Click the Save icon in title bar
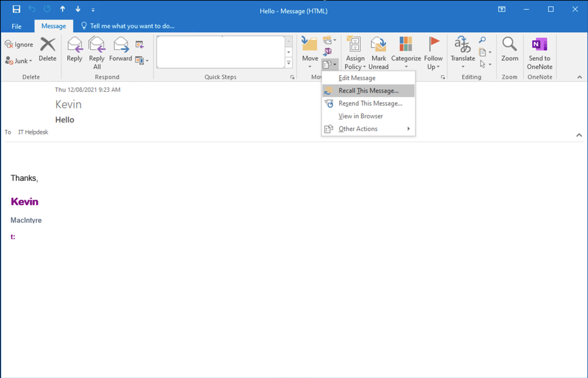Image resolution: width=588 pixels, height=378 pixels. [x=16, y=9]
